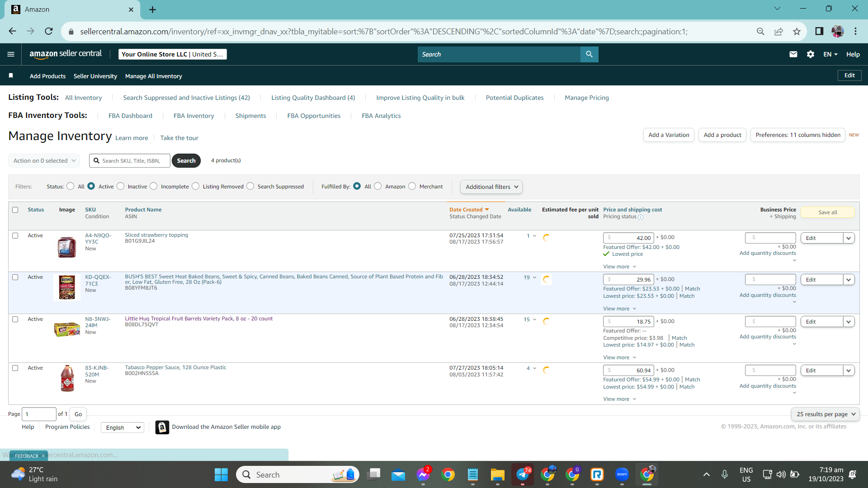Click the browser back arrow
This screenshot has height=488, width=868.
click(12, 31)
